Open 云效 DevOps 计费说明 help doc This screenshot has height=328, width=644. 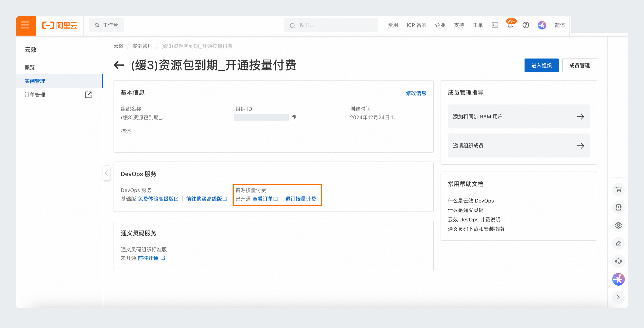click(x=474, y=219)
